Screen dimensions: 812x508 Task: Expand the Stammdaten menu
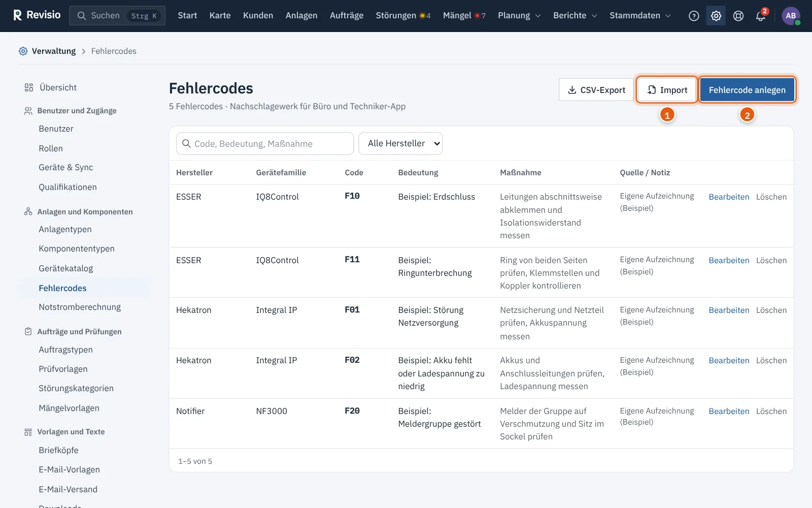click(x=640, y=16)
